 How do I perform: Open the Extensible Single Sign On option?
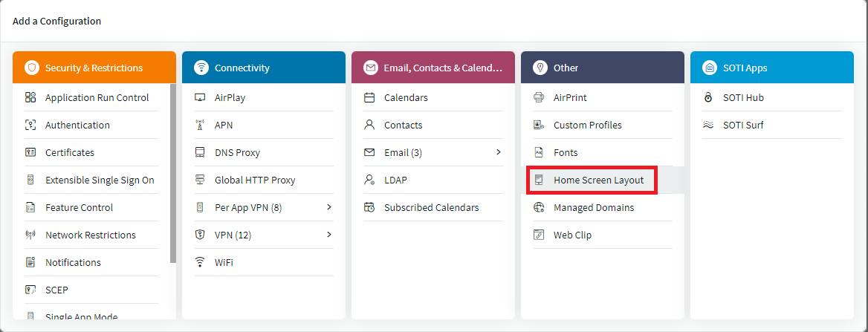click(100, 180)
